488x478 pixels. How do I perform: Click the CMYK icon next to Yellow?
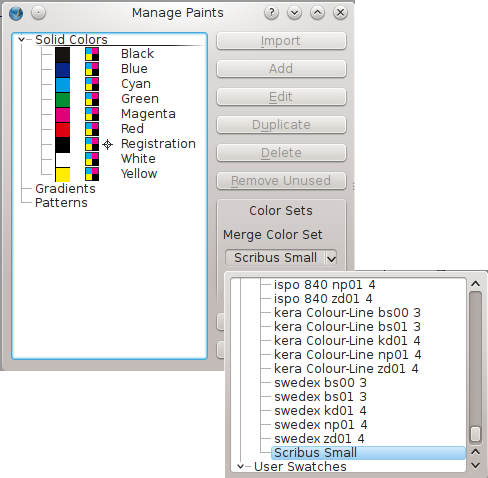(x=92, y=174)
